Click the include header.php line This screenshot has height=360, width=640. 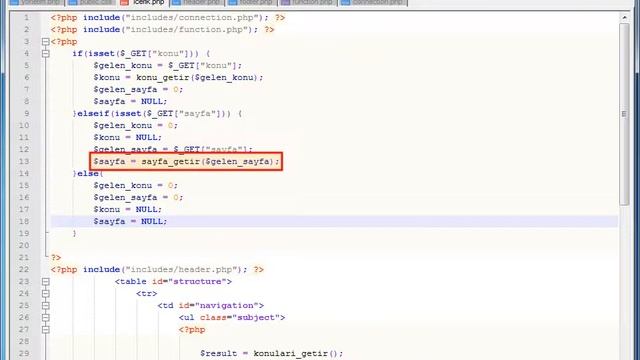157,269
